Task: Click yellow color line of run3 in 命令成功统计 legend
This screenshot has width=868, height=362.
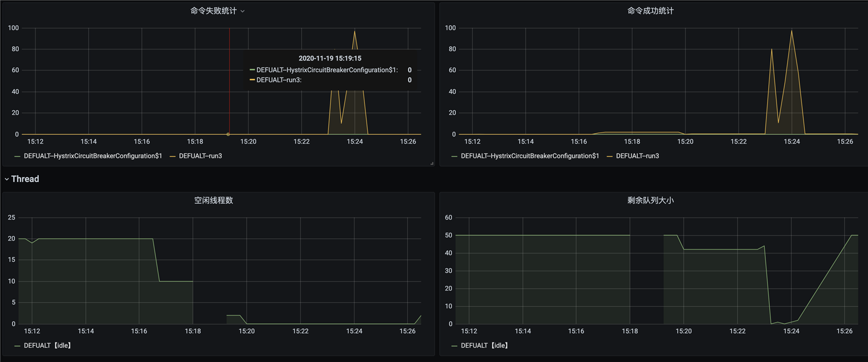Action: point(610,156)
